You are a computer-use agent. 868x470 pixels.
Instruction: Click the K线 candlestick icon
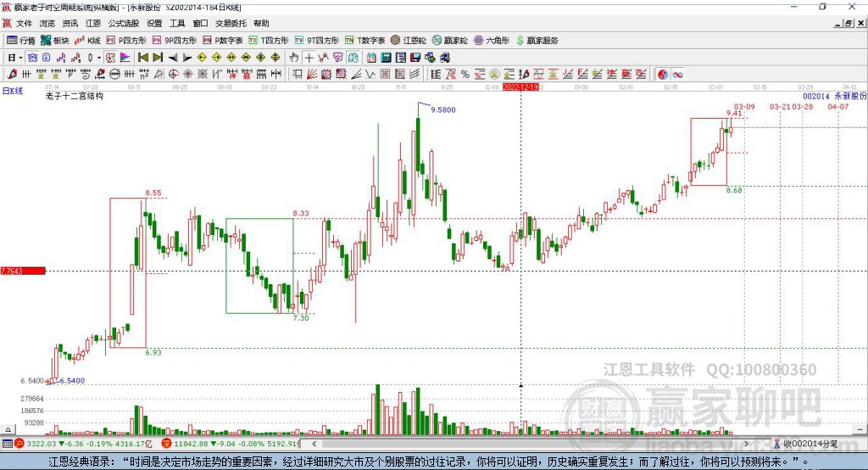[x=87, y=41]
